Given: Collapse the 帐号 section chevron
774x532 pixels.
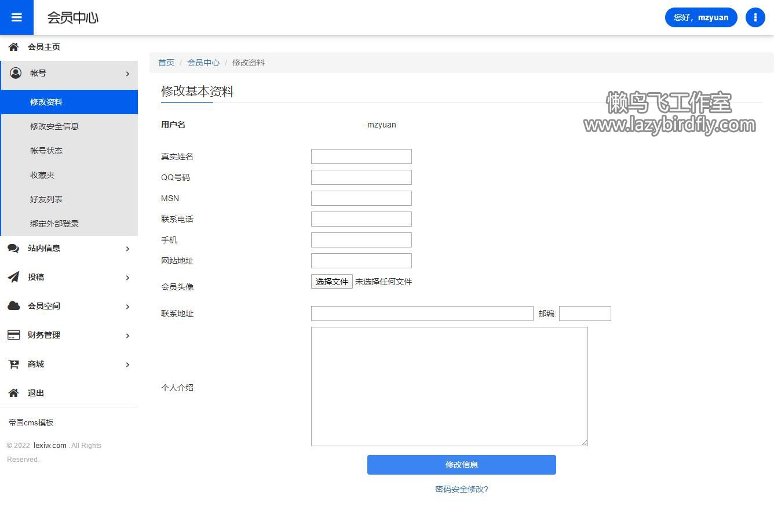Looking at the screenshot, I should (x=127, y=74).
